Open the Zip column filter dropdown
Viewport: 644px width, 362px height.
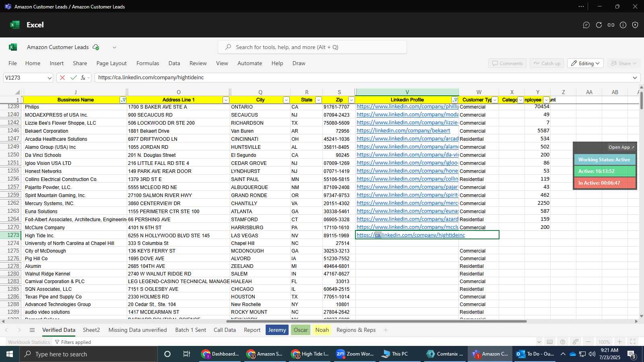click(x=351, y=100)
